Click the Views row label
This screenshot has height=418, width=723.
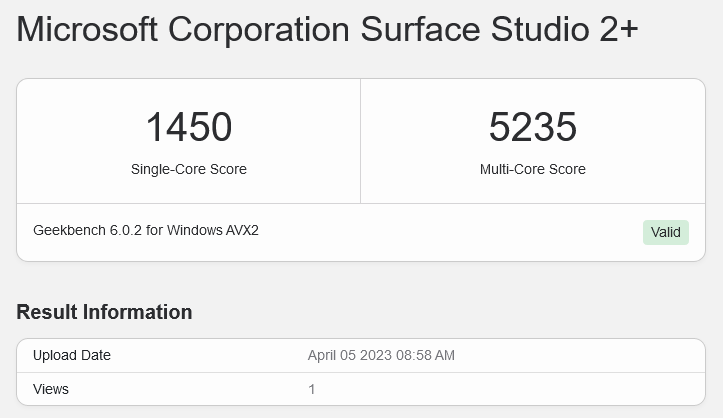[51, 389]
